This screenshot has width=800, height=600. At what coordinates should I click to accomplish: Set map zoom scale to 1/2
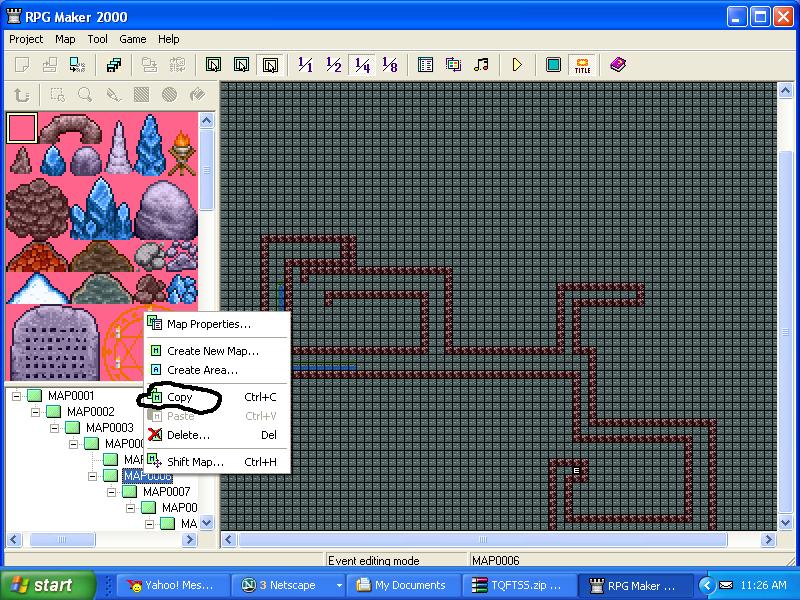[334, 65]
